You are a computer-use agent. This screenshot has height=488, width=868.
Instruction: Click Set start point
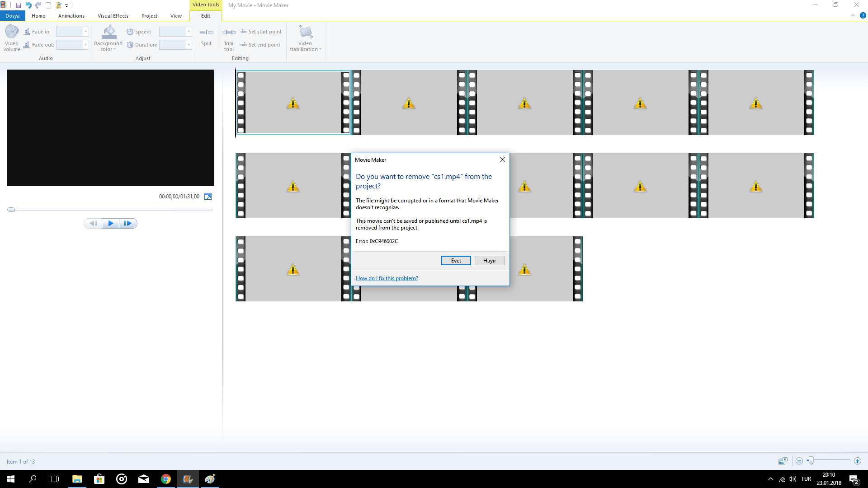click(261, 32)
